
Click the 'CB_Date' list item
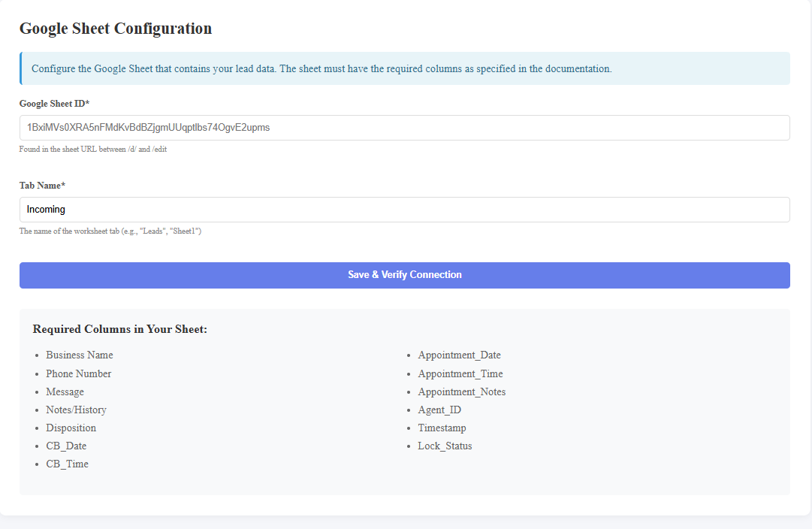(66, 446)
